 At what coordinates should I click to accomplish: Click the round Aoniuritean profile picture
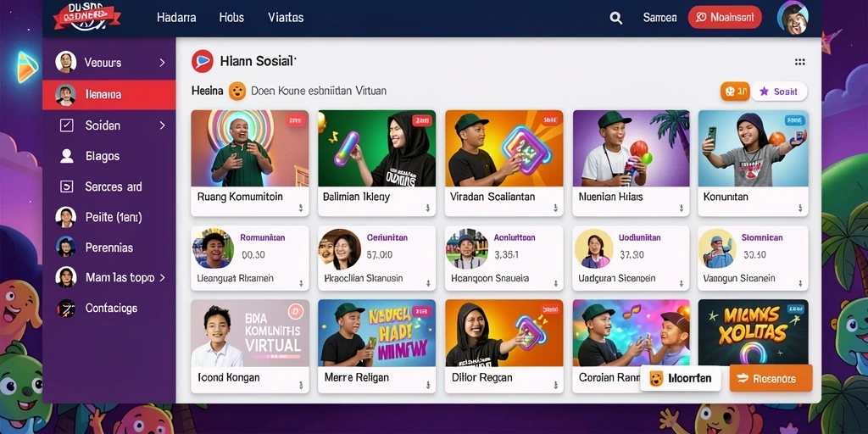click(x=467, y=248)
